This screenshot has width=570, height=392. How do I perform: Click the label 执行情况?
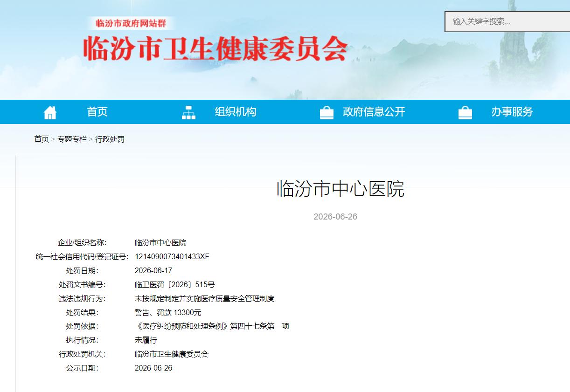point(82,340)
